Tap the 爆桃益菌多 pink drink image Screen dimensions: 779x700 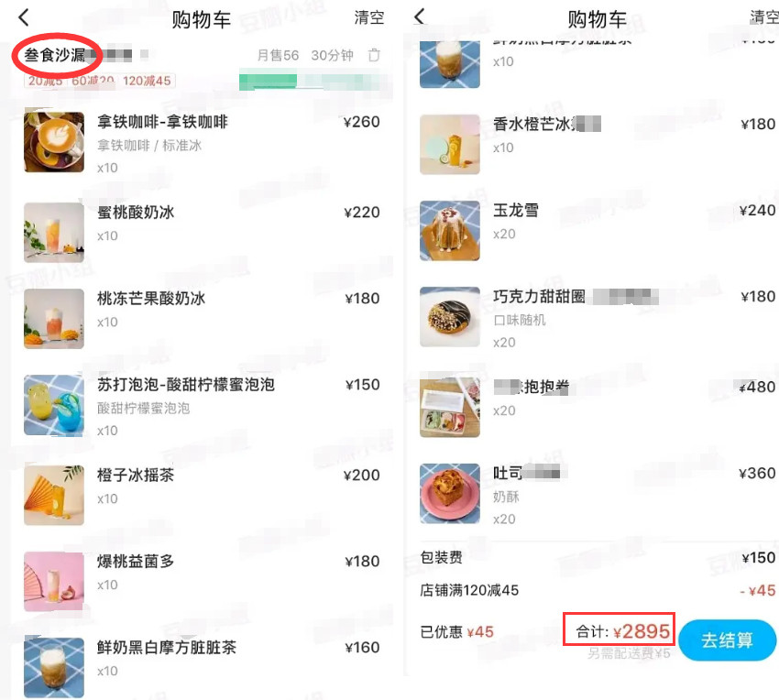point(54,581)
